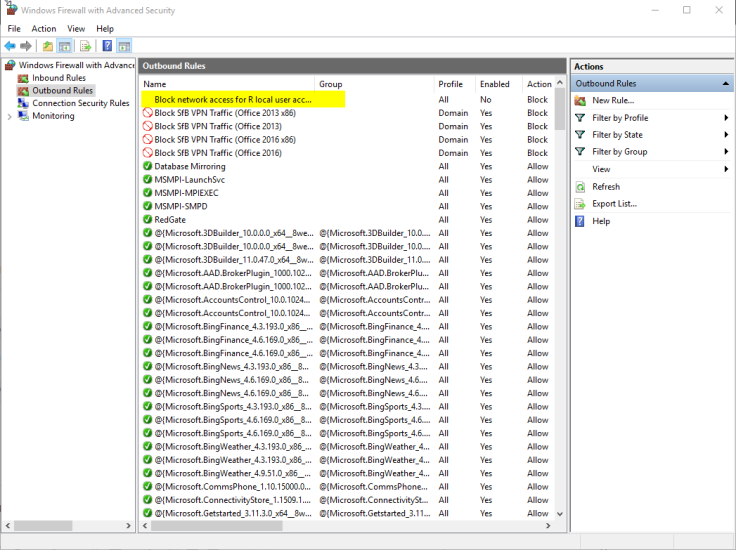The height and width of the screenshot is (550, 736).
Task: Click the rules list vertical scrollbar thumb
Action: (560, 109)
